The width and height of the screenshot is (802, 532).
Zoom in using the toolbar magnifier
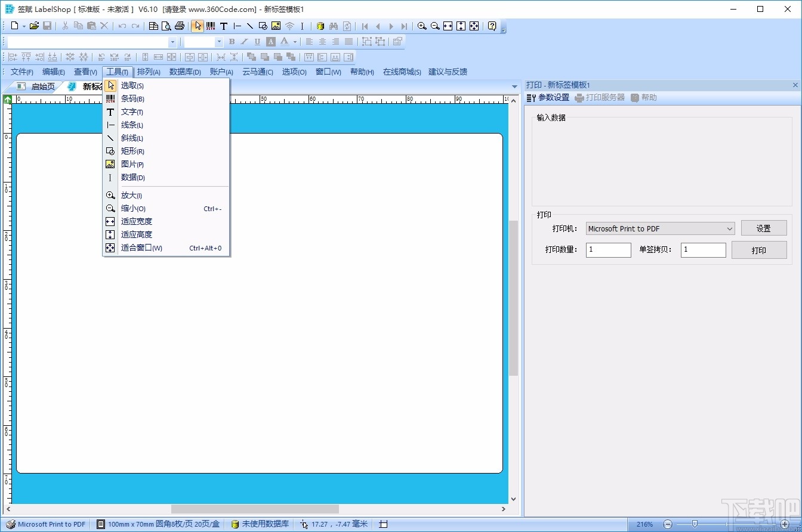pyautogui.click(x=422, y=26)
